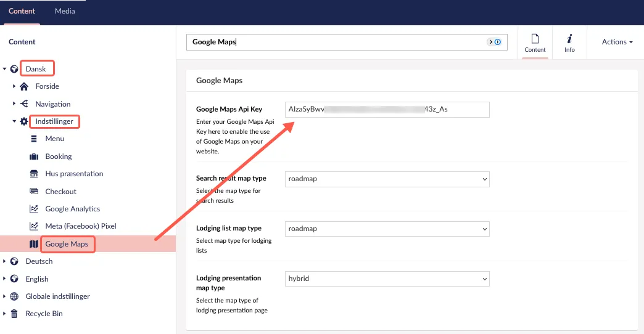This screenshot has height=334, width=644.
Task: Open the English language node
Action: (37, 279)
